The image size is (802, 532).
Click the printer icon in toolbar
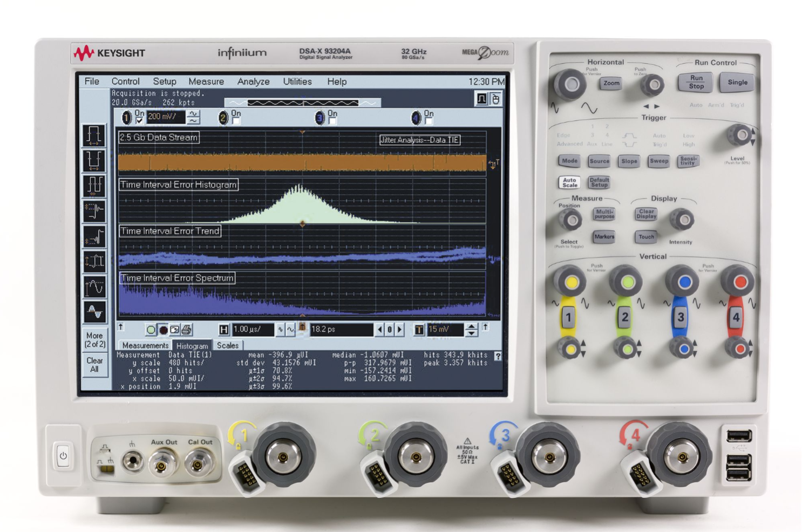tap(186, 330)
